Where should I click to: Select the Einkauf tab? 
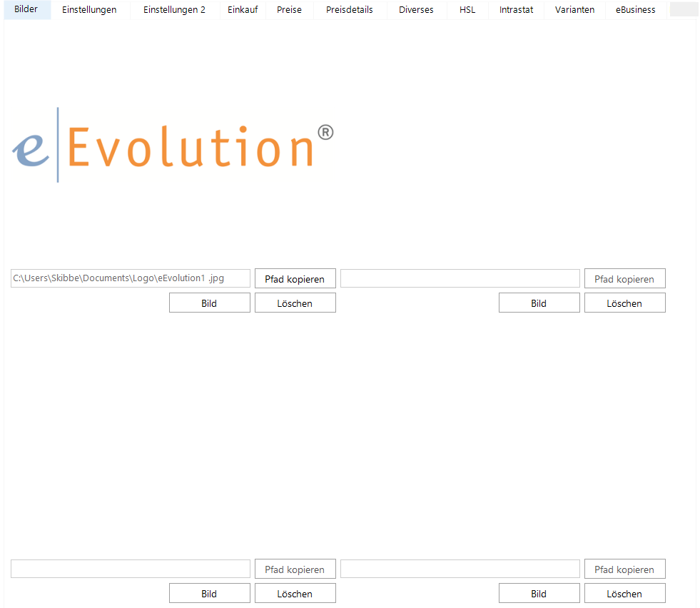point(243,10)
